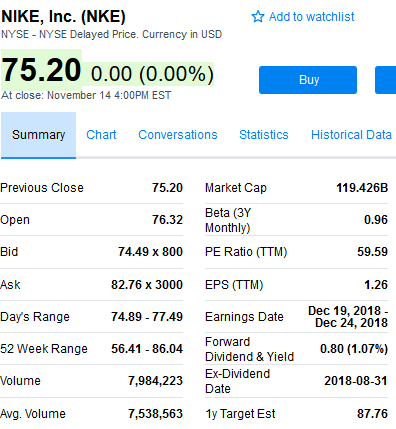Open the Conversations tab

178,135
